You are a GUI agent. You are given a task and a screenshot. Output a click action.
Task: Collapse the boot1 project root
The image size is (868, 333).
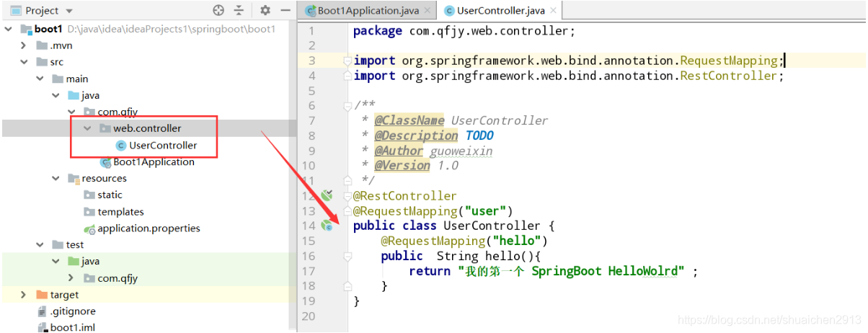tap(9, 29)
